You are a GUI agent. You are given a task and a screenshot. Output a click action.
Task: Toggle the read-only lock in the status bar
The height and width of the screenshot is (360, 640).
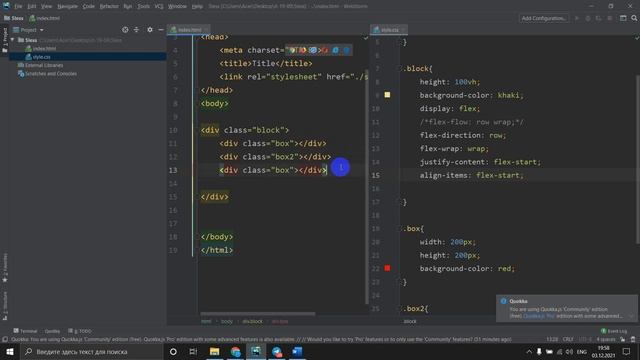[x=622, y=339]
